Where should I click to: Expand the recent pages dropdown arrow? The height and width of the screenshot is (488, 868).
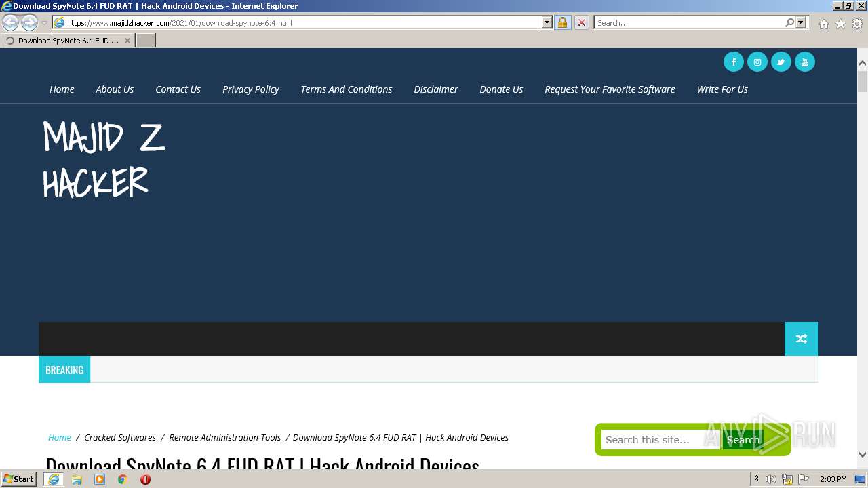[44, 23]
